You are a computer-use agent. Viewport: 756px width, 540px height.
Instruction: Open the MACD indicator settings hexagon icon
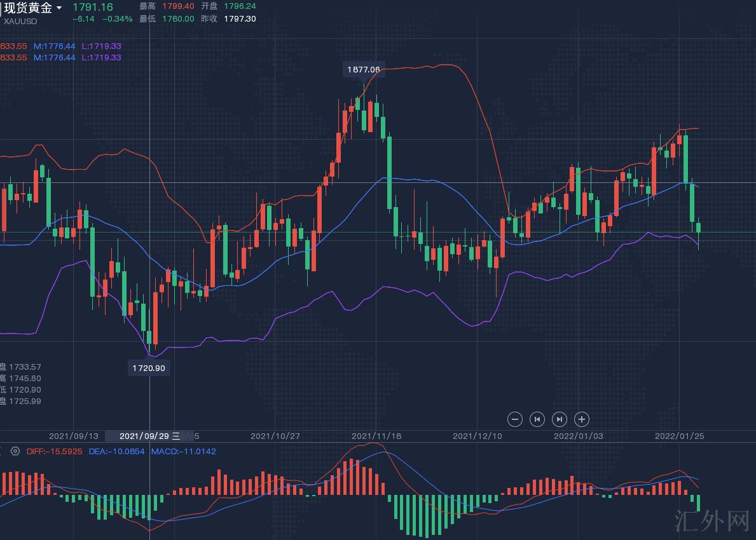[x=15, y=452]
